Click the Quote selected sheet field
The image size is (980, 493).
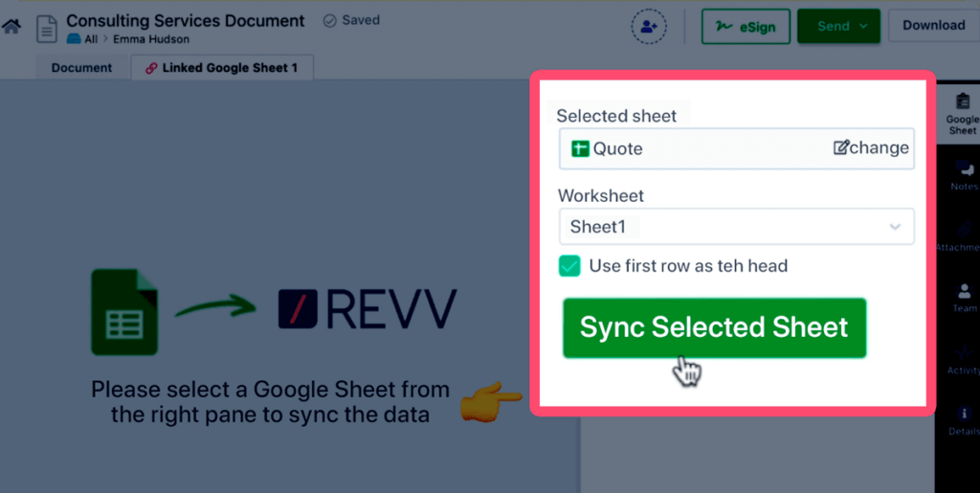tap(736, 148)
